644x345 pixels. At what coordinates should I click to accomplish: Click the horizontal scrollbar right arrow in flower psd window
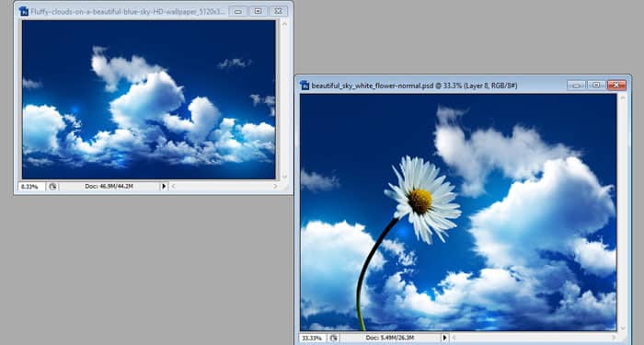(x=614, y=338)
